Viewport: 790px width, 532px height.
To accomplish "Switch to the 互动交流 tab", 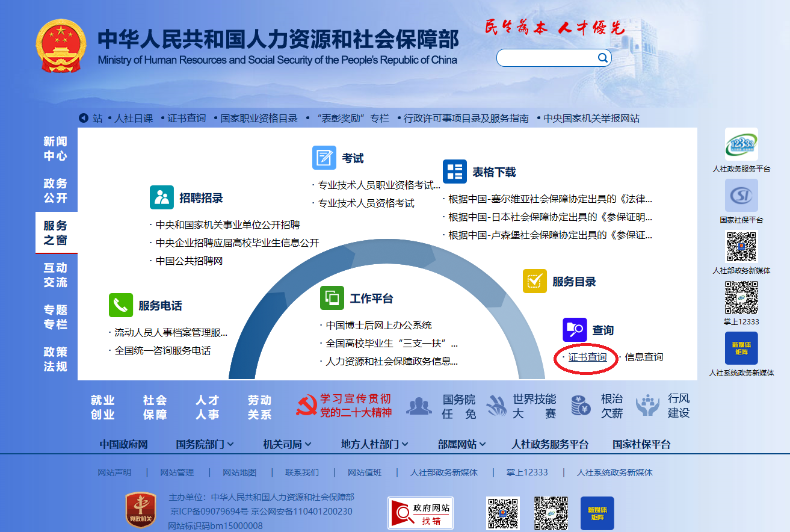I will [x=55, y=275].
